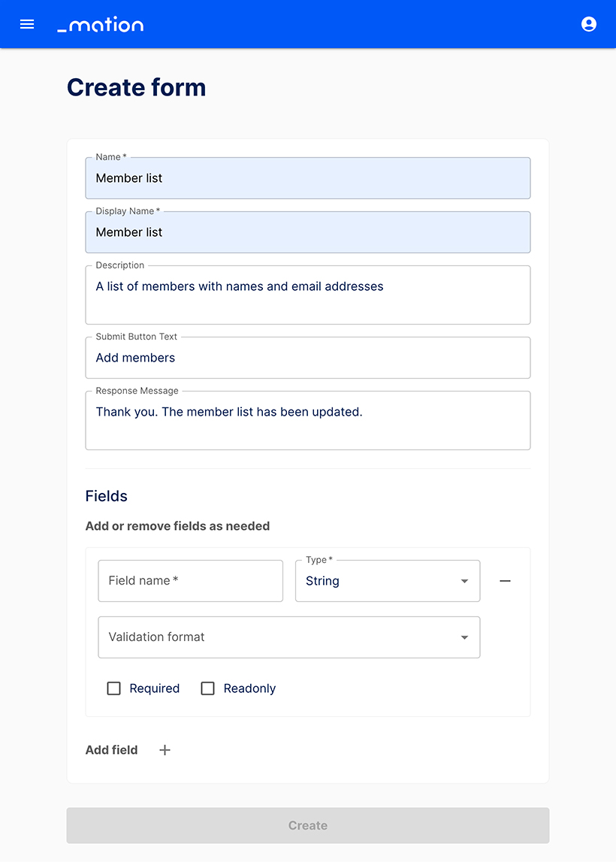Screen dimensions: 616x862
Task: Remove the field using the minus icon
Action: [506, 581]
